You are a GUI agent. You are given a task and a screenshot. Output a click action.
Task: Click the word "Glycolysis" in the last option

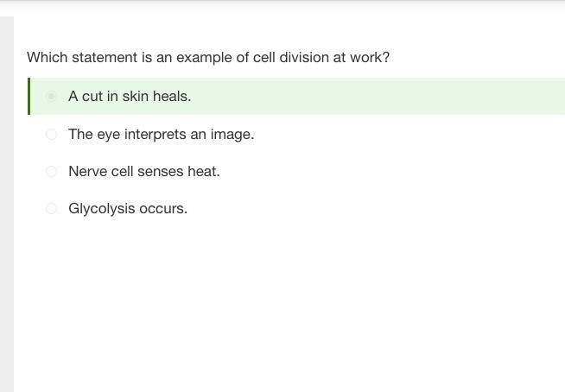tap(102, 209)
